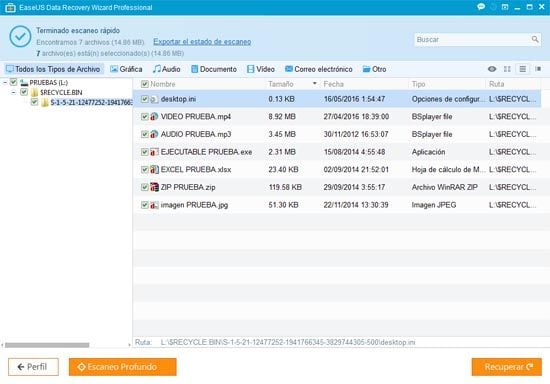The width and height of the screenshot is (550, 384).
Task: Click the Aplicación type cell
Action: [428, 152]
